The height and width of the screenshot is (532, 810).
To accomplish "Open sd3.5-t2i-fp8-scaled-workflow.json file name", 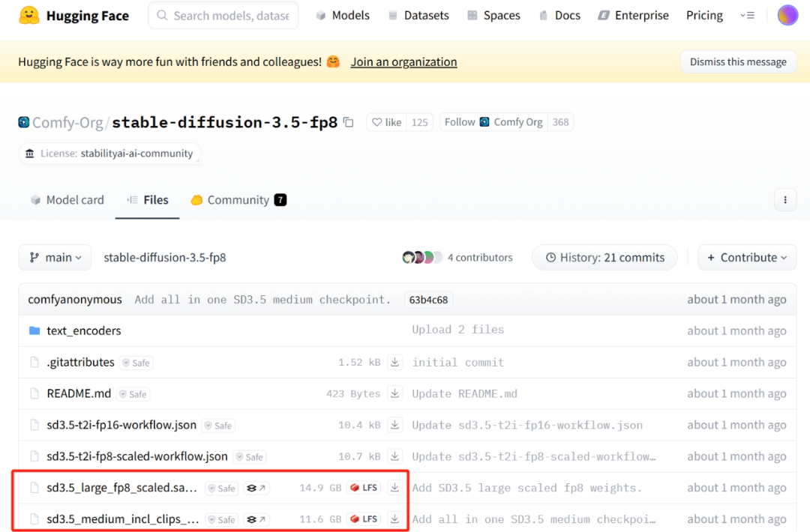I will [x=137, y=456].
